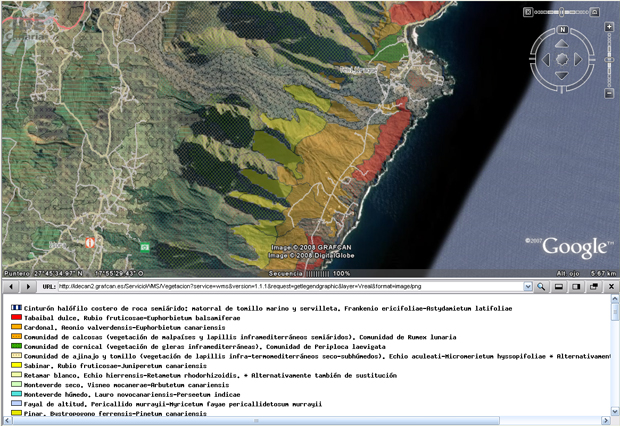Click the 'Monteverde seco' legend text
The image size is (620, 426).
(x=126, y=385)
